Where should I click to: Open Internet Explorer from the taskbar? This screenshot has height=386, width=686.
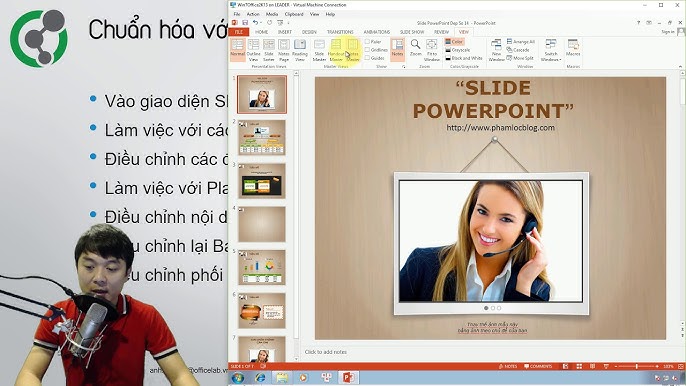point(260,378)
